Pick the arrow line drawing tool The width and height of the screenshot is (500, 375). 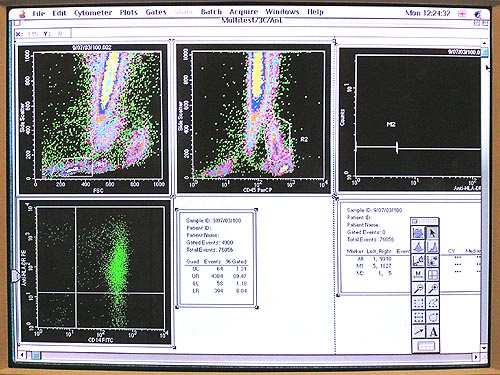click(x=418, y=331)
